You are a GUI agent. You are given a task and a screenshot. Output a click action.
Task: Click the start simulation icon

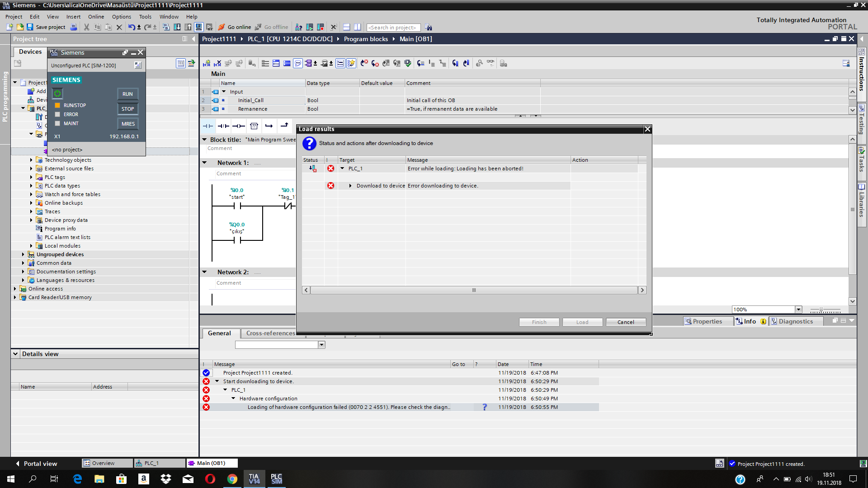[x=199, y=27]
